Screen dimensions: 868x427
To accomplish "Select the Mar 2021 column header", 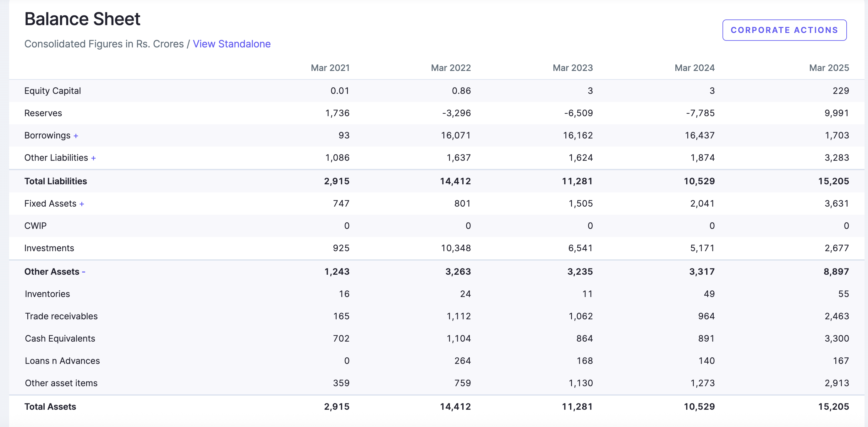I will point(330,68).
